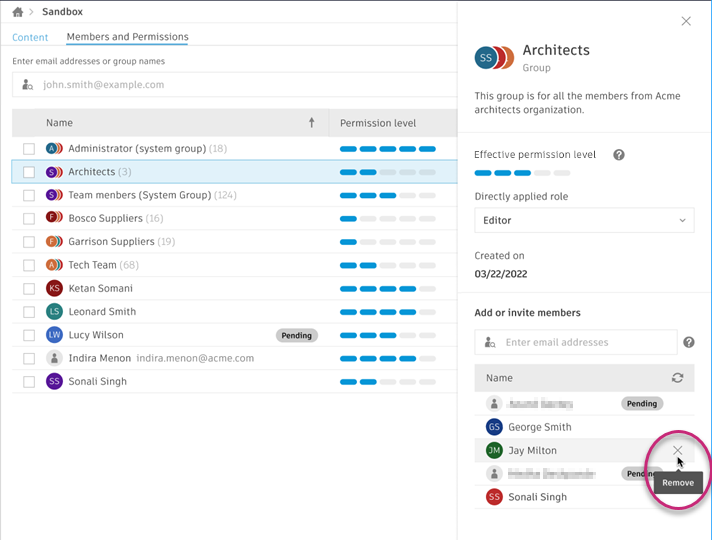
Task: Check the Administrator (system group) checkbox
Action: click(29, 149)
